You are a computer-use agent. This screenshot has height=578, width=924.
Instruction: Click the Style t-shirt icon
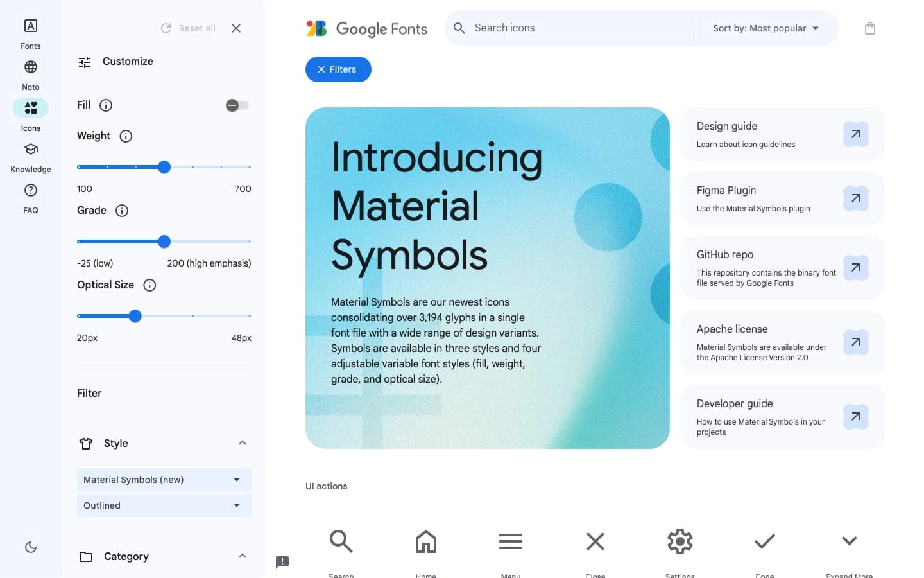pyautogui.click(x=86, y=444)
